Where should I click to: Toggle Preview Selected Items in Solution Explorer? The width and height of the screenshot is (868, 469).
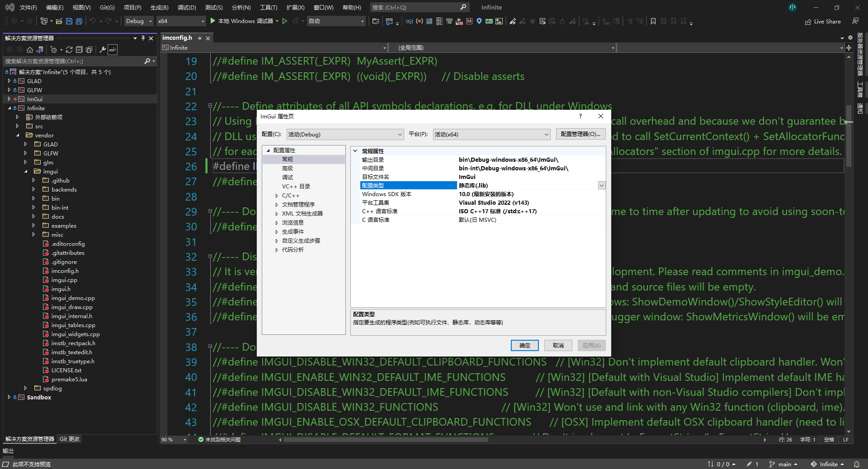tap(113, 50)
